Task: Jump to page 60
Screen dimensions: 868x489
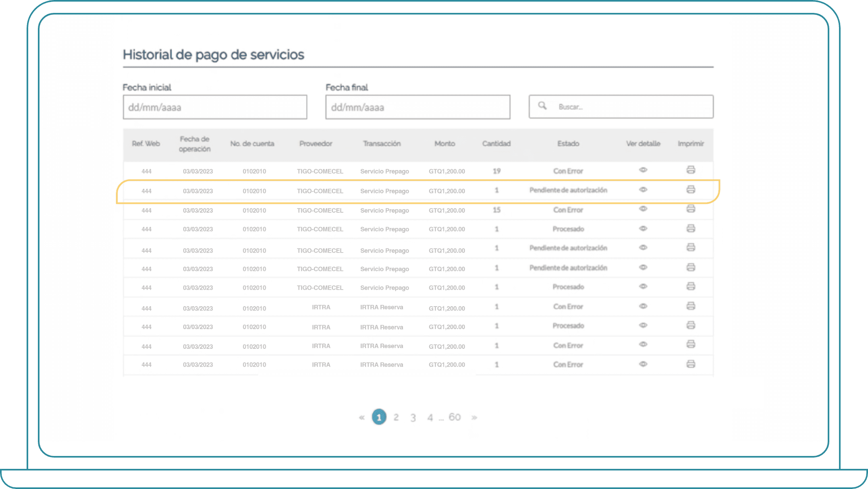Action: 455,417
